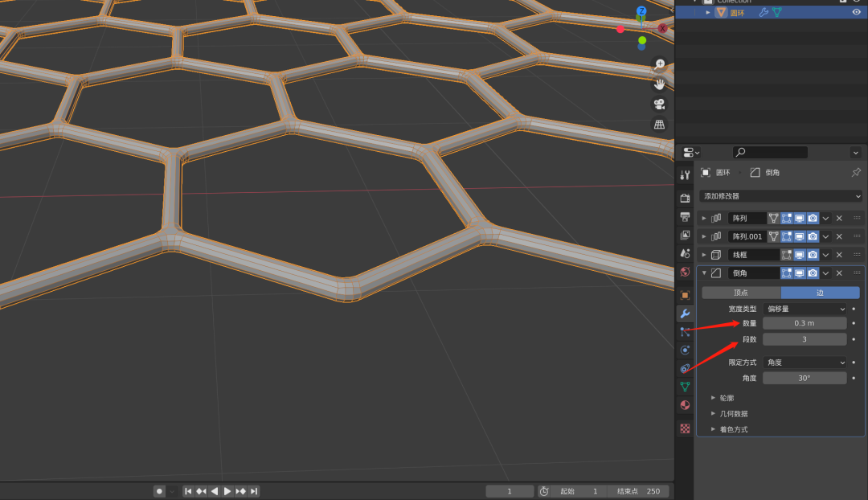This screenshot has width=868, height=500.
Task: Click the 段数 value field
Action: click(805, 339)
